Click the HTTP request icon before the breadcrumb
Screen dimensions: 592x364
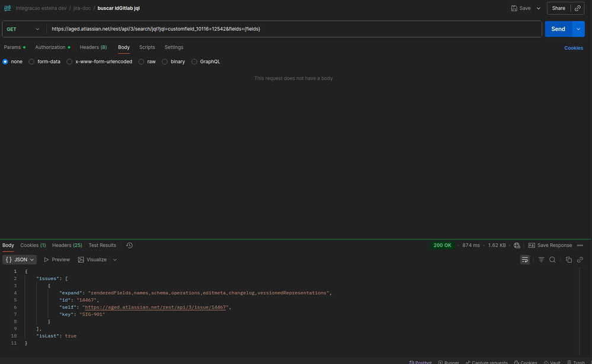(x=7, y=8)
